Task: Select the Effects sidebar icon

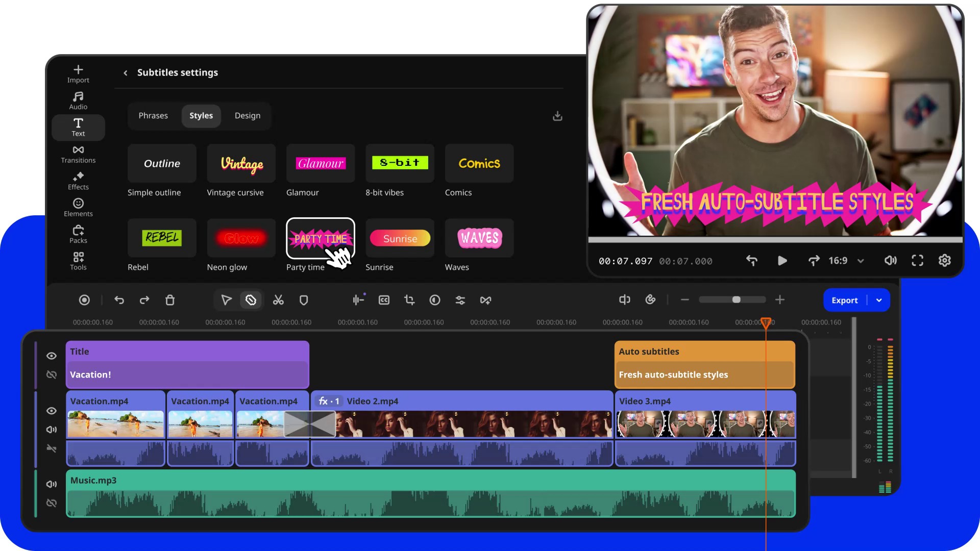Action: [x=78, y=182]
